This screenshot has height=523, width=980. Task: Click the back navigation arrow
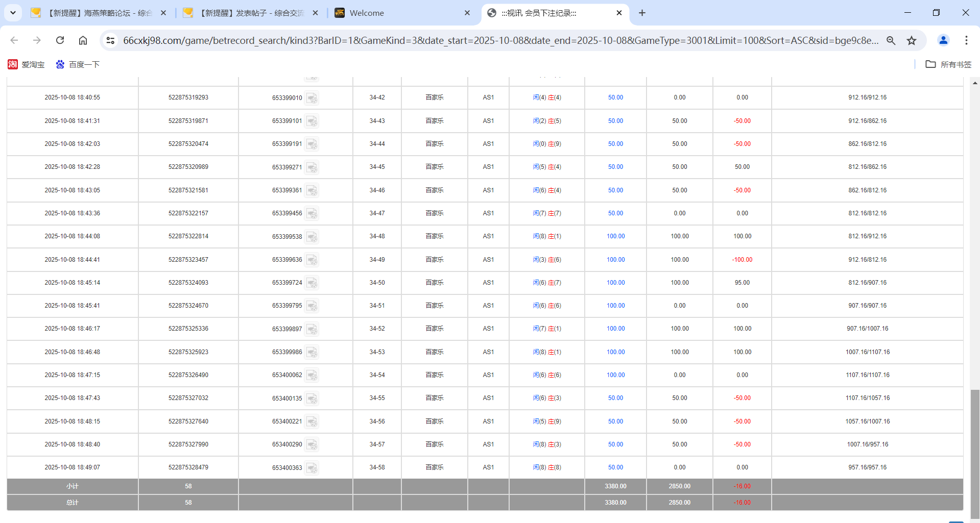click(14, 40)
